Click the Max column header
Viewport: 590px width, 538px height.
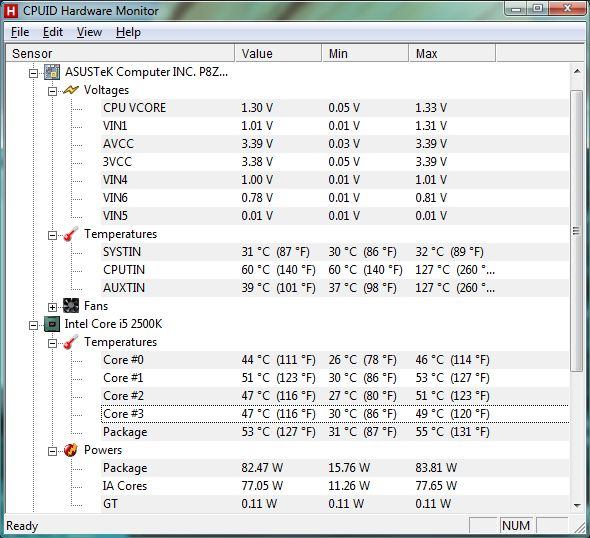pos(452,53)
